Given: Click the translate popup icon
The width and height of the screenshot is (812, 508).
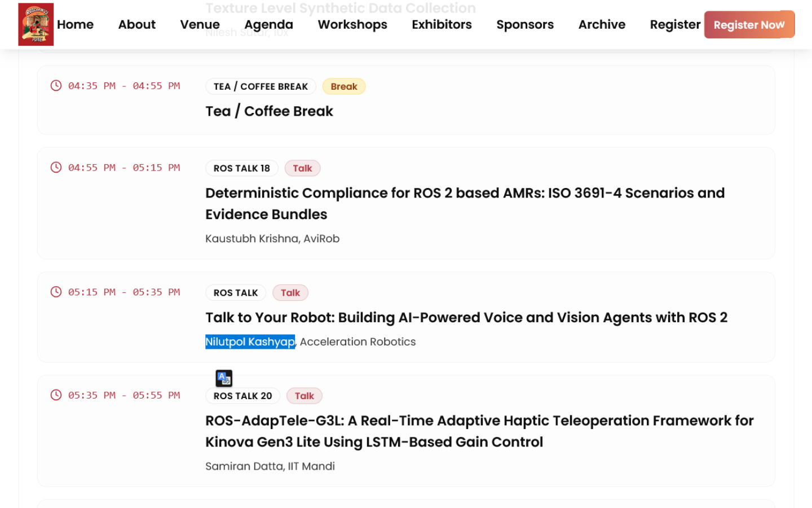Looking at the screenshot, I should click(224, 378).
